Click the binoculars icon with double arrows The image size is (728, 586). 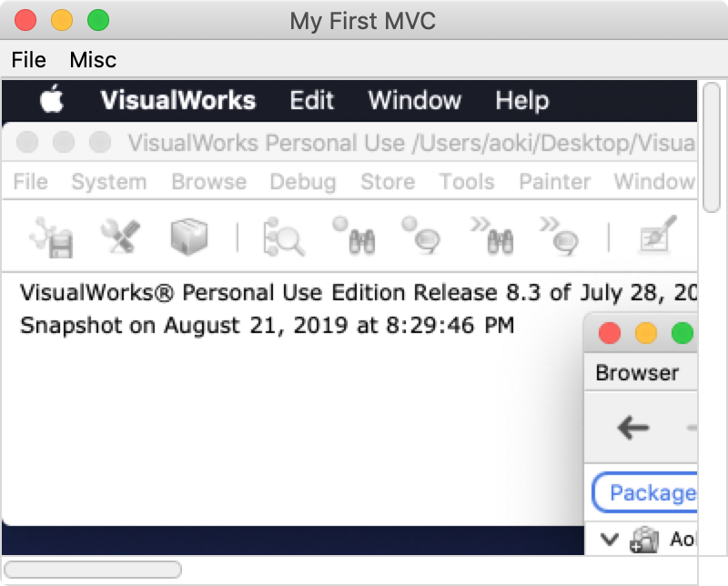point(492,236)
